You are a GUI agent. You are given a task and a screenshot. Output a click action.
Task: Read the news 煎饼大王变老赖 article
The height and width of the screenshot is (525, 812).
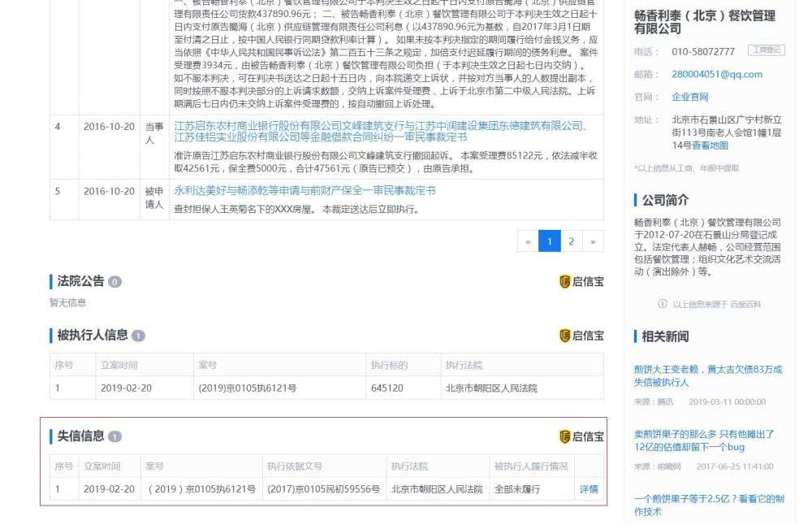click(x=707, y=375)
